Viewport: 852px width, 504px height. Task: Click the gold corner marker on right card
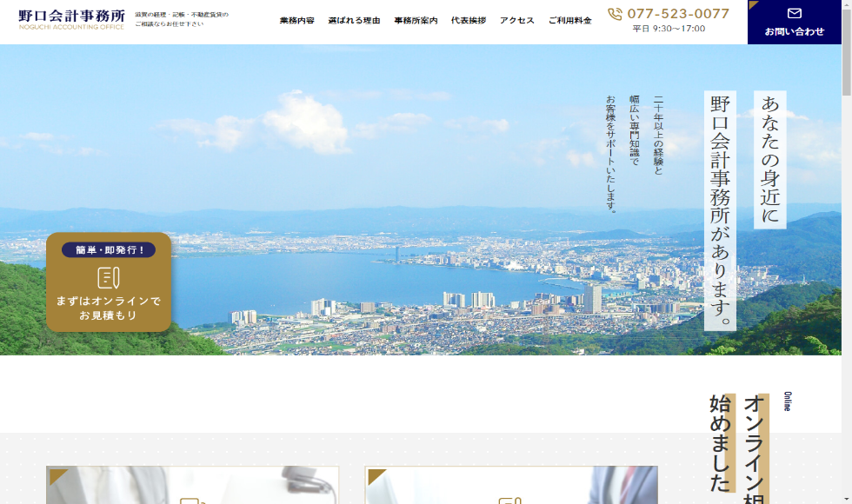(376, 476)
